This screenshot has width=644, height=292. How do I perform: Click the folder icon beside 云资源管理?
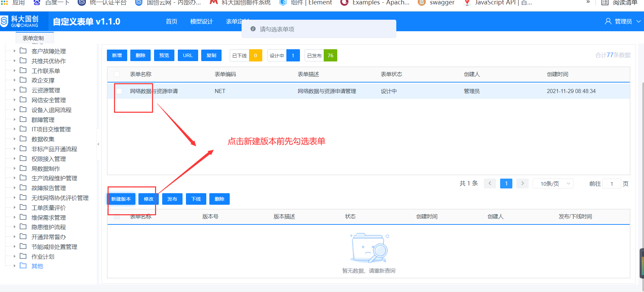(x=23, y=90)
